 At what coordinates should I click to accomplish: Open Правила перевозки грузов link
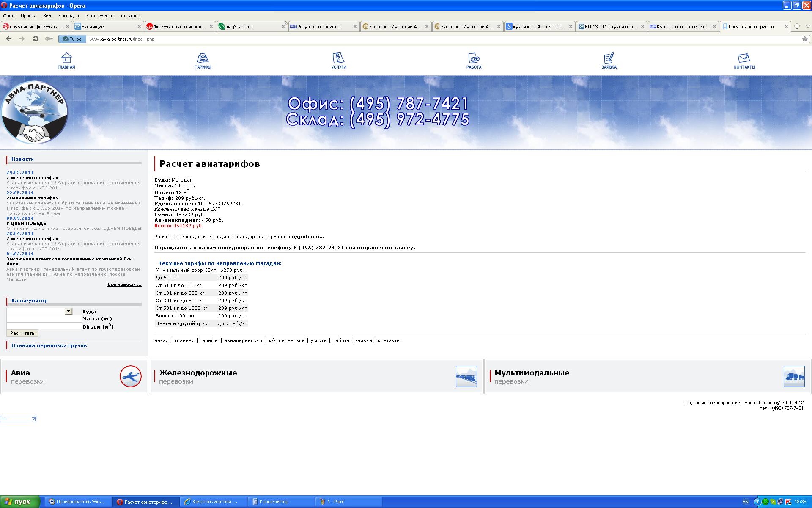pos(49,345)
